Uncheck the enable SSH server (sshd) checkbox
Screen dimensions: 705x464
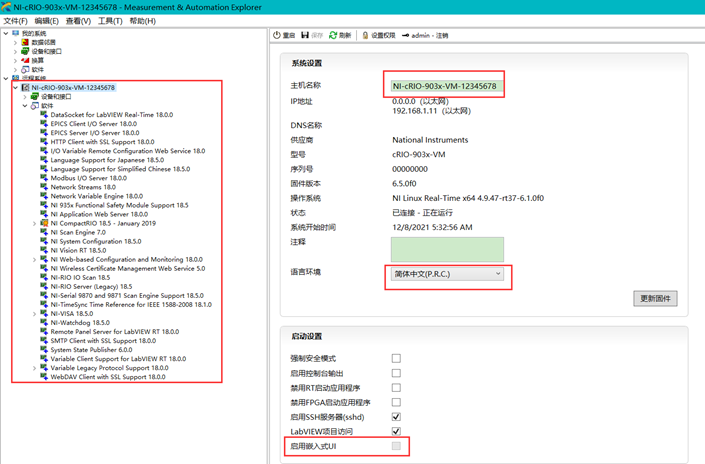[396, 417]
